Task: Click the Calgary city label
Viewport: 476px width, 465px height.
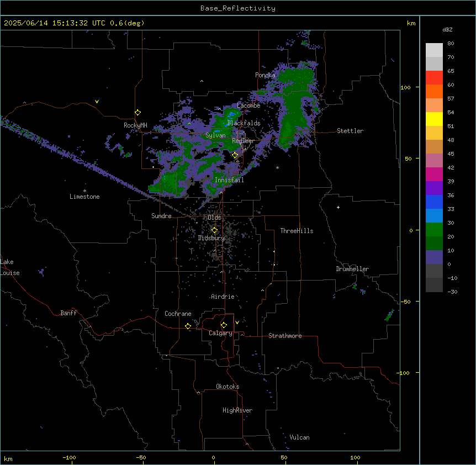Action: pyautogui.click(x=220, y=333)
